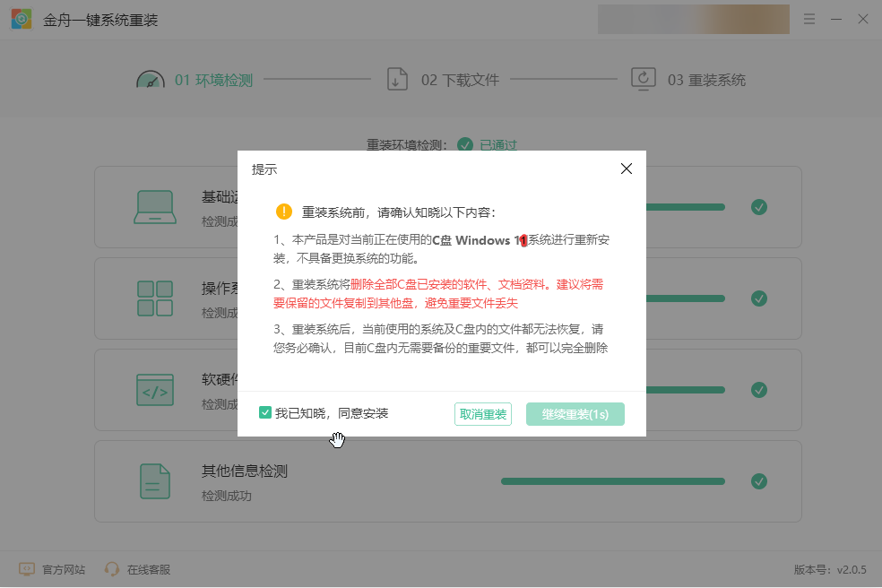Click the 取消重装 button
This screenshot has width=882, height=588.
[x=483, y=414]
